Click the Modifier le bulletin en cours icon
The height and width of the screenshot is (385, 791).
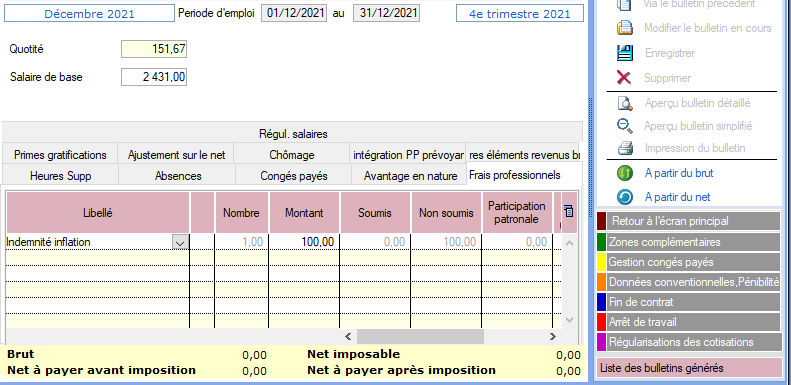tap(625, 28)
